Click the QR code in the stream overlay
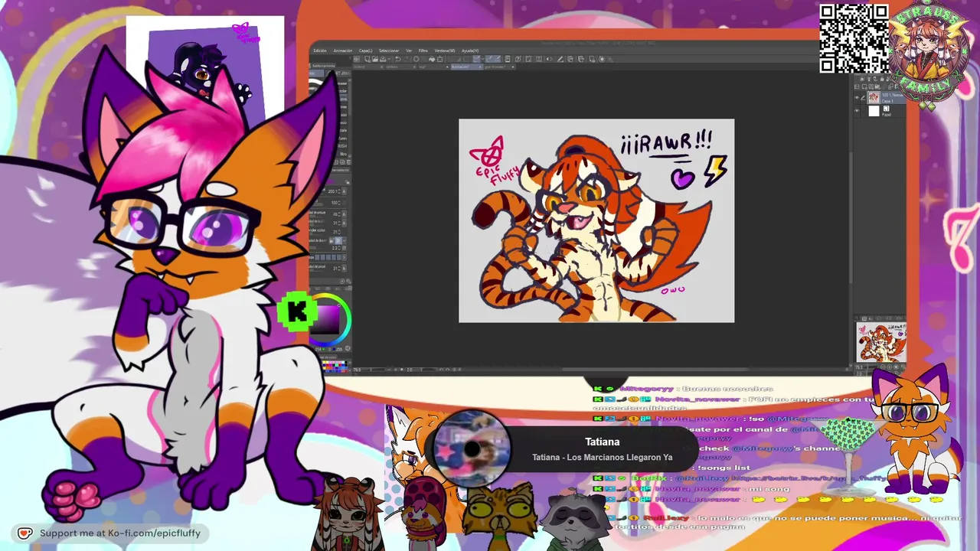Viewport: 980px width, 551px height. (x=854, y=38)
